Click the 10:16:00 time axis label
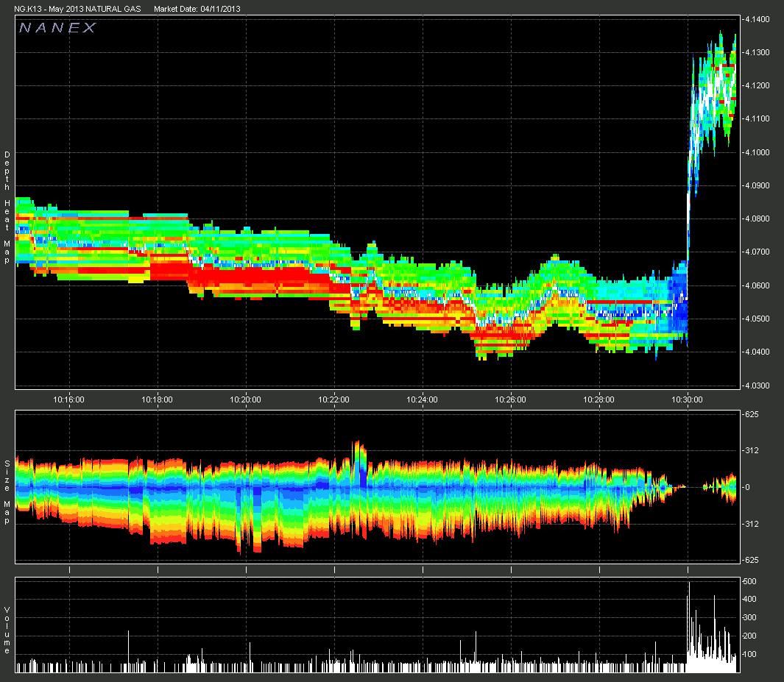This screenshot has width=784, height=682. tap(69, 399)
